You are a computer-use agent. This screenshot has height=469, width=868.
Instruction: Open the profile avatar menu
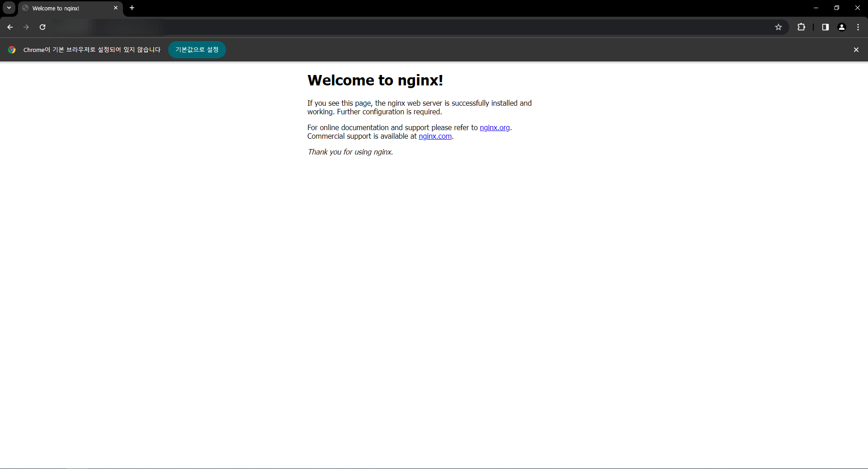pyautogui.click(x=842, y=27)
